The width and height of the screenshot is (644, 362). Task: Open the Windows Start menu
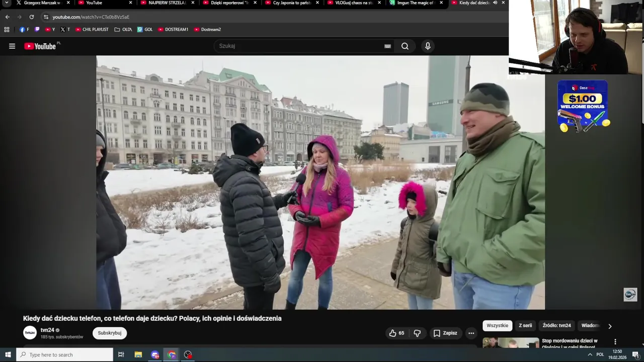click(x=8, y=354)
